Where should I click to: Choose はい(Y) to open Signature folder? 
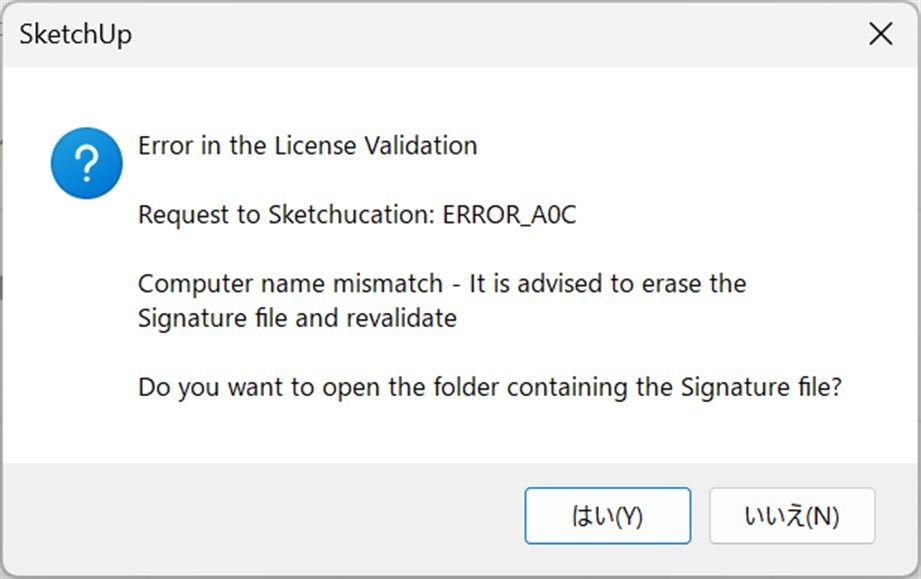click(607, 516)
